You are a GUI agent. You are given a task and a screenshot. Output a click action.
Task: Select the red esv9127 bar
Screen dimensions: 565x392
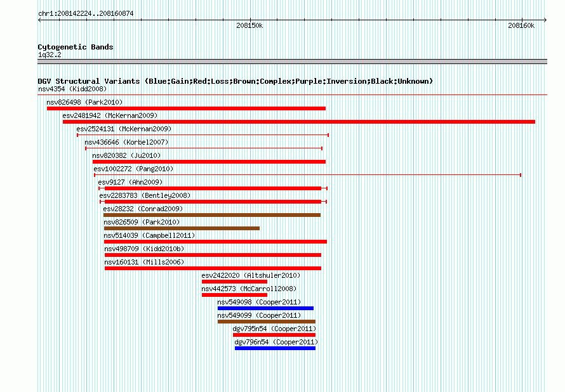[213, 188]
